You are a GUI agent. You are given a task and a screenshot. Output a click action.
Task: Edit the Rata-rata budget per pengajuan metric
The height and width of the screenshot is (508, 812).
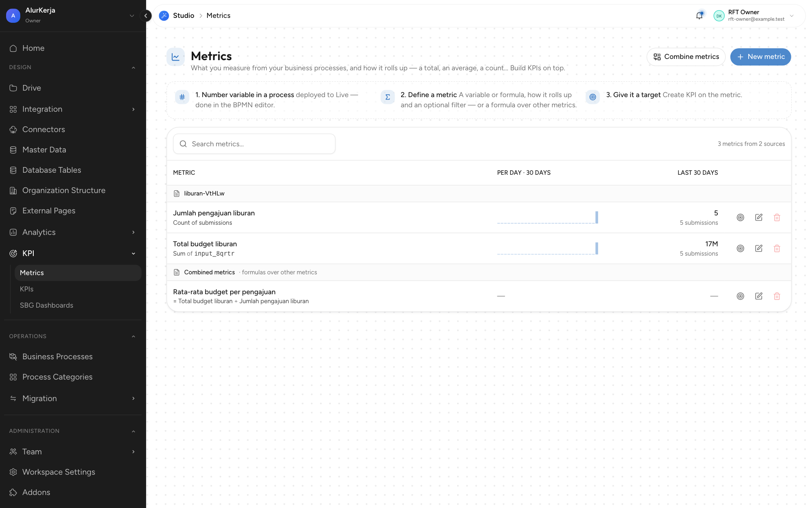coord(759,296)
